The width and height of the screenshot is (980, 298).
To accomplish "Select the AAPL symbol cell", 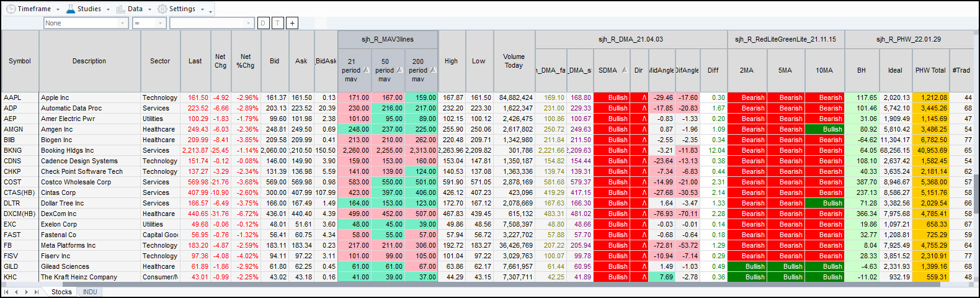I will click(20, 97).
